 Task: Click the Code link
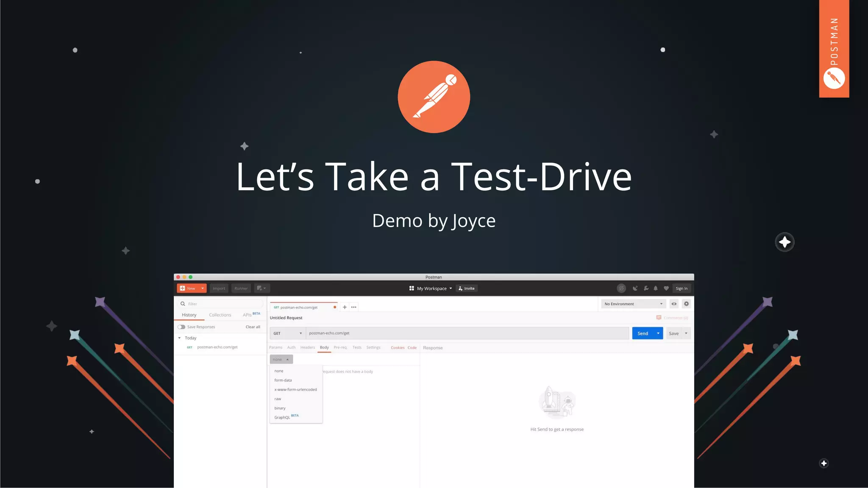coord(412,348)
